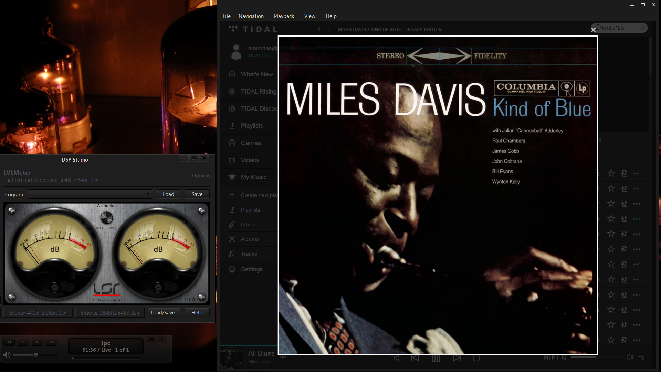Image resolution: width=661 pixels, height=372 pixels.
Task: Close the album cover lightbox with the X
Action: (594, 30)
